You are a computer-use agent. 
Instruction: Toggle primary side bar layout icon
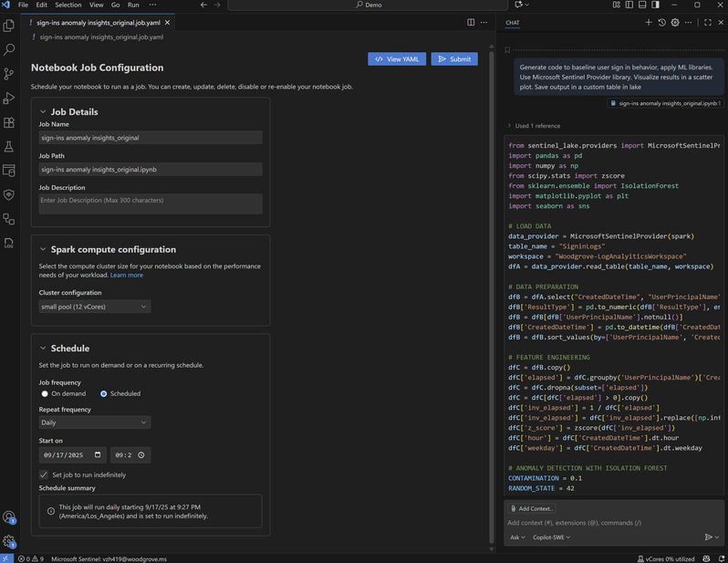click(629, 5)
